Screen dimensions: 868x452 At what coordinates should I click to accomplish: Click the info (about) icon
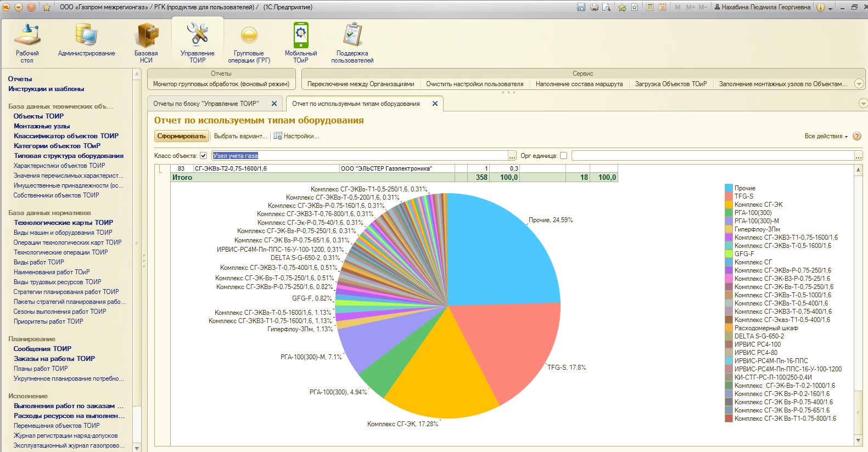tap(821, 7)
